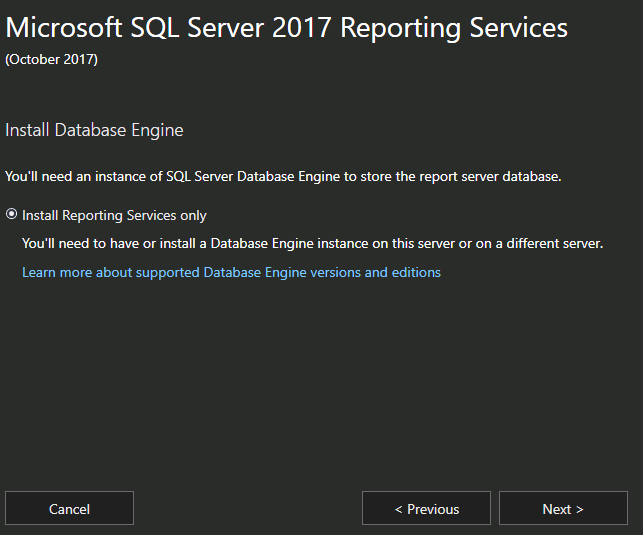The height and width of the screenshot is (535, 643).
Task: Click the Install Database Engine heading
Action: pyautogui.click(x=94, y=130)
